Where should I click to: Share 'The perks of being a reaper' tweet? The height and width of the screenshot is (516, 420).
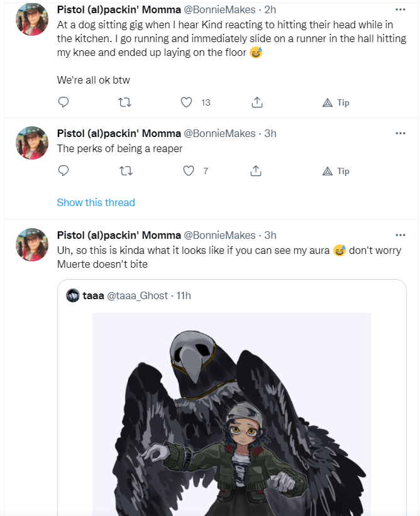click(x=256, y=171)
